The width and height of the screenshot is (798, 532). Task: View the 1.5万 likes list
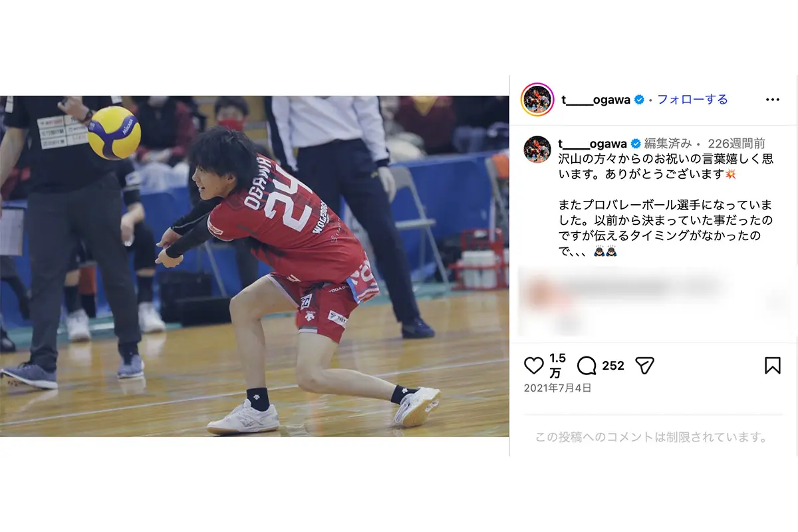(557, 366)
